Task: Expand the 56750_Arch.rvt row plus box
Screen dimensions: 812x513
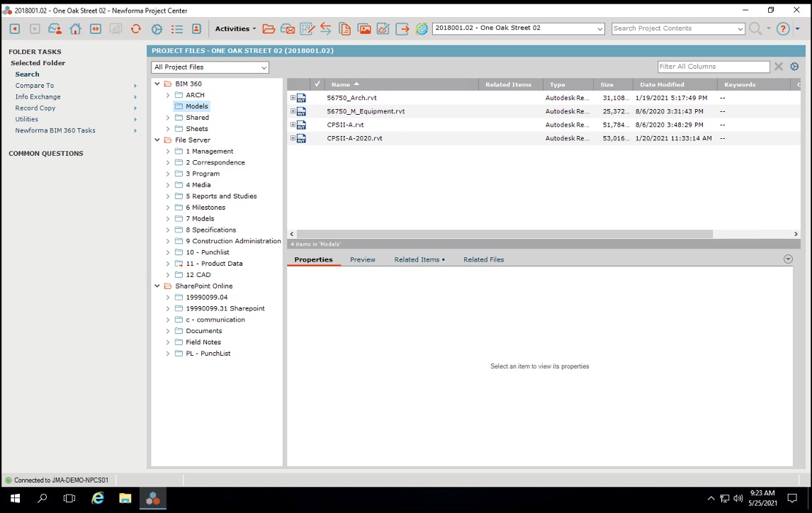Action: [293, 97]
